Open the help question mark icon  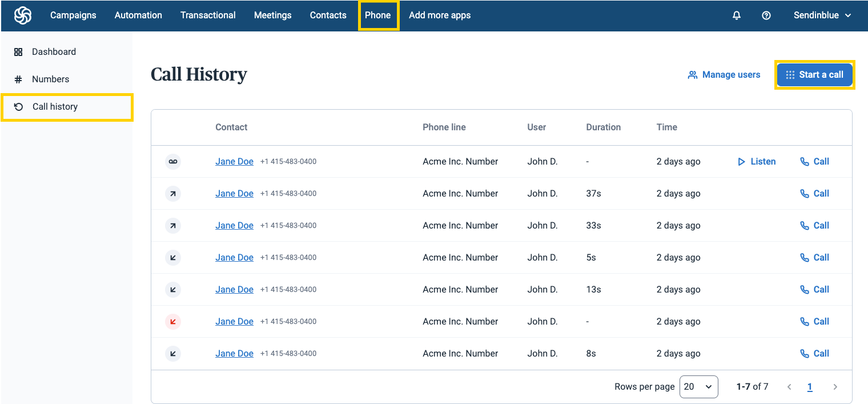click(x=766, y=15)
